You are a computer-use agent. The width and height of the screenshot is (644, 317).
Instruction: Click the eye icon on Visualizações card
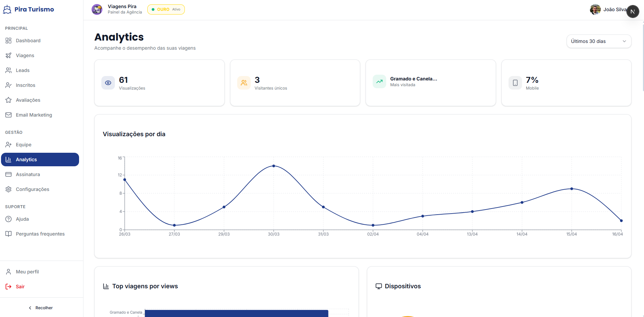point(108,83)
